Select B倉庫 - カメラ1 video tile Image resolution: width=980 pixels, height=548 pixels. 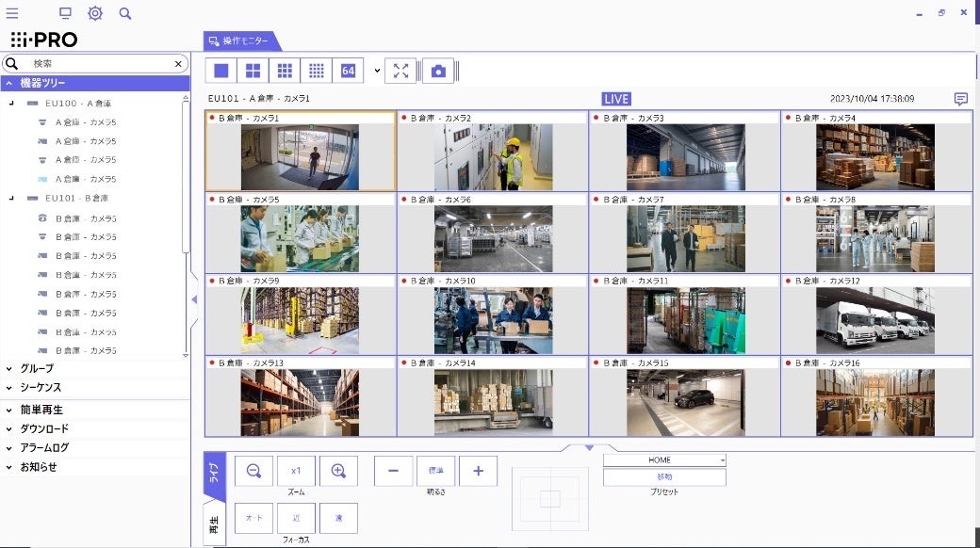tap(301, 152)
